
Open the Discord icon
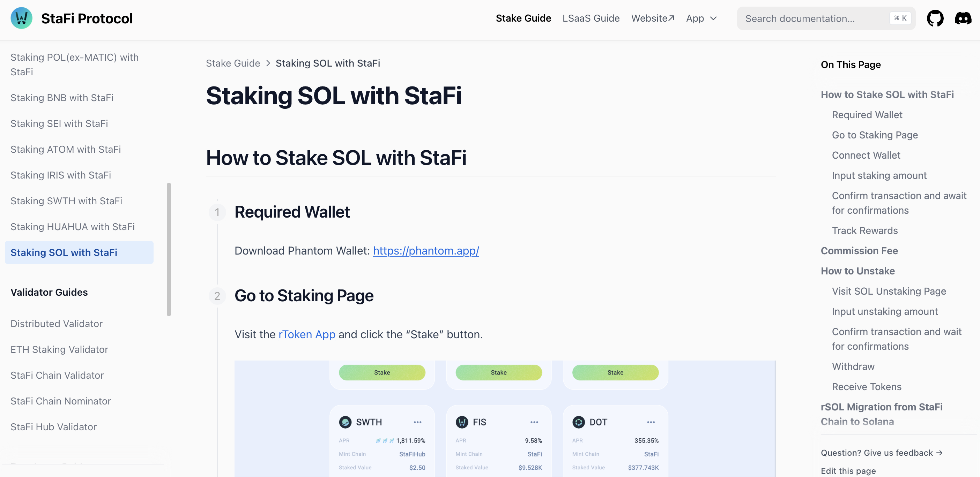tap(963, 18)
